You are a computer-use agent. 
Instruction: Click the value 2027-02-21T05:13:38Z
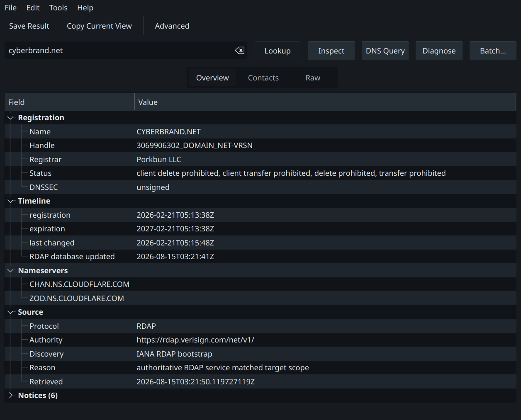click(175, 229)
